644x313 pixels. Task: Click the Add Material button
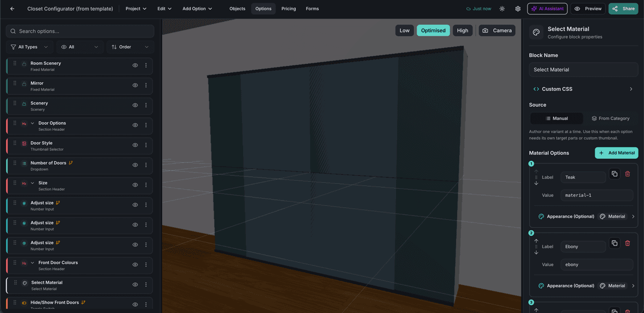tap(617, 153)
